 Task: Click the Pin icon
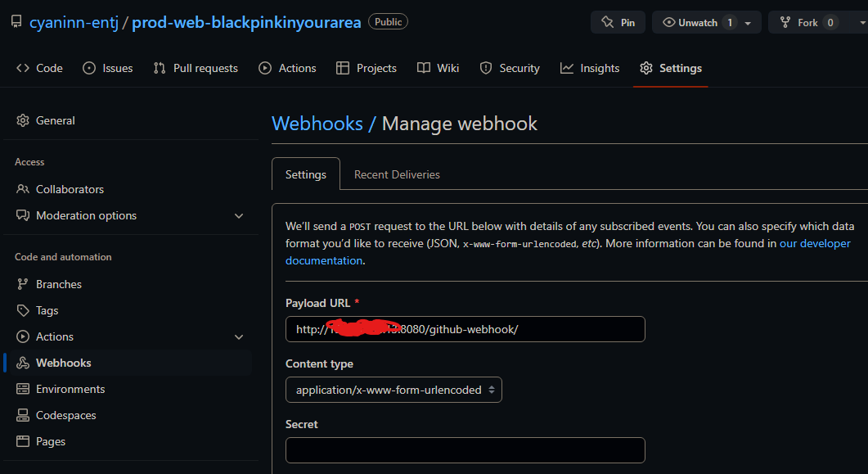(607, 22)
